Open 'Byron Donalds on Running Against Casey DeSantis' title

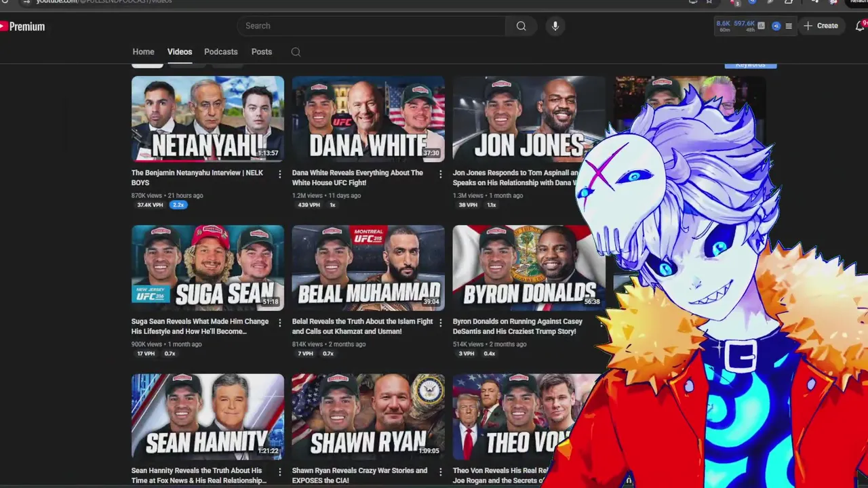coord(517,326)
